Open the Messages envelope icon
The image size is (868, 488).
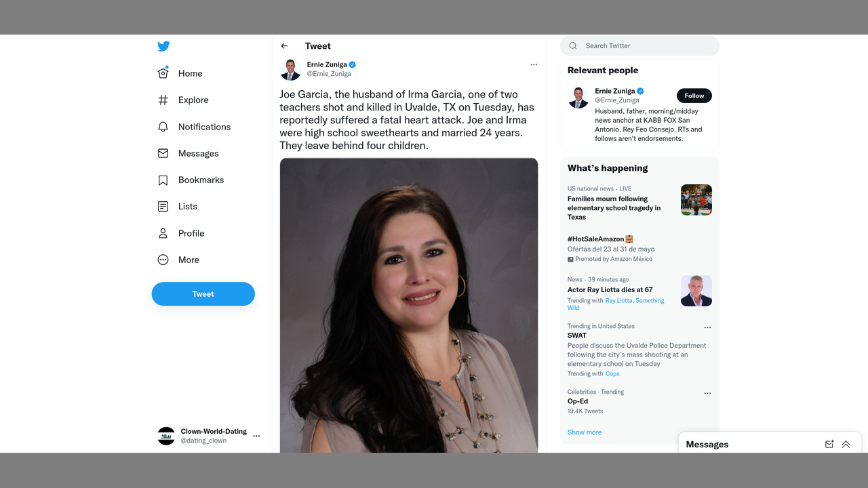pyautogui.click(x=163, y=153)
